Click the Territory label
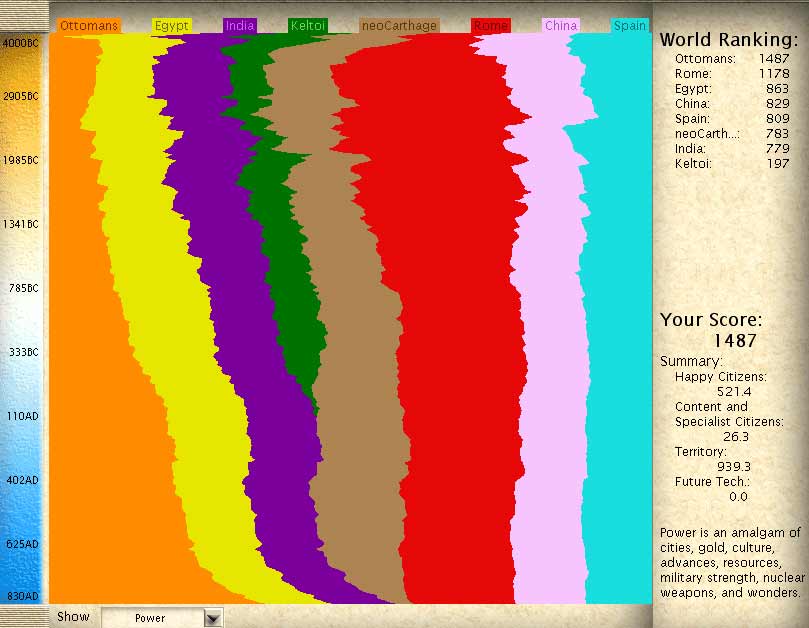 pos(701,452)
